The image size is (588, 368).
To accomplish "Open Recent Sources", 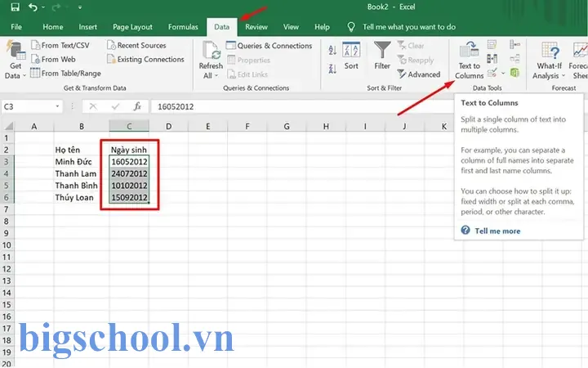I will (137, 46).
